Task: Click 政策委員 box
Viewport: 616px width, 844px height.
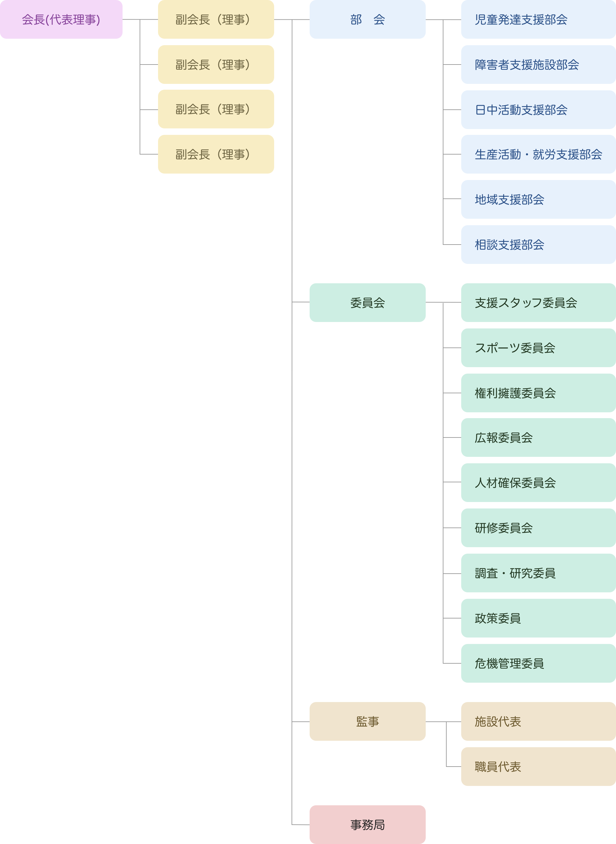Action: [539, 618]
